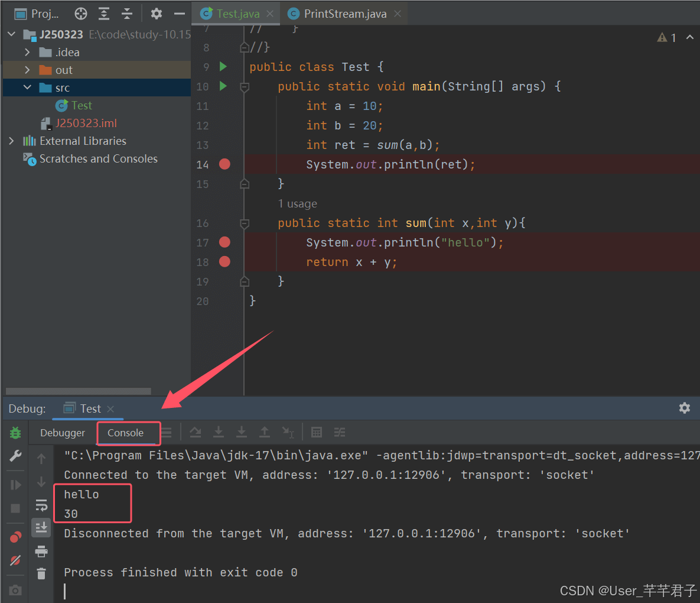Expand External Libraries node
Viewport: 700px width, 603px height.
coord(11,141)
